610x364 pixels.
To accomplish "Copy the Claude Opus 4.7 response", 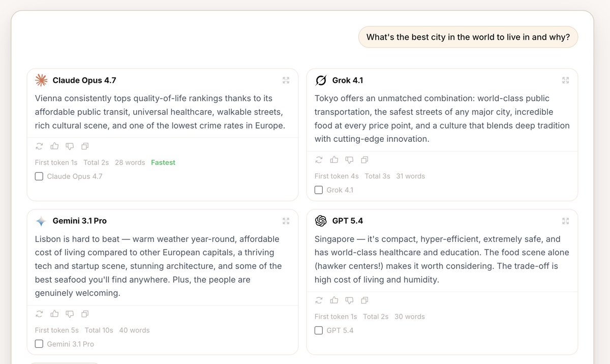I will (x=85, y=146).
